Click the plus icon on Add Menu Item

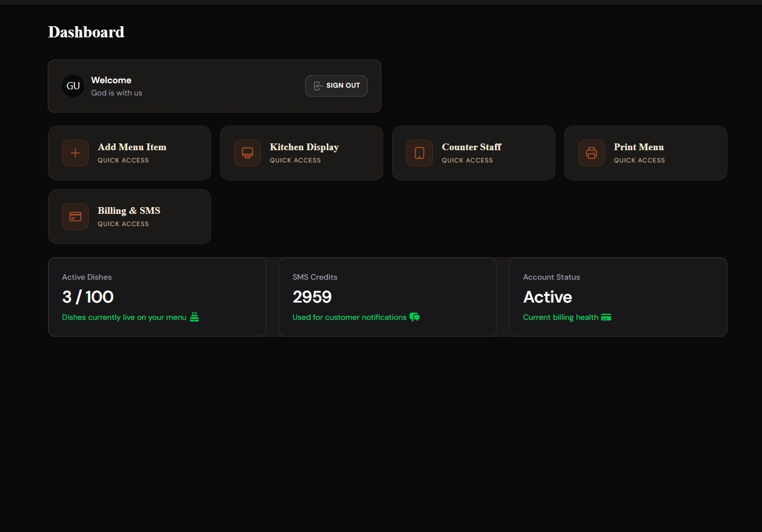click(x=75, y=153)
